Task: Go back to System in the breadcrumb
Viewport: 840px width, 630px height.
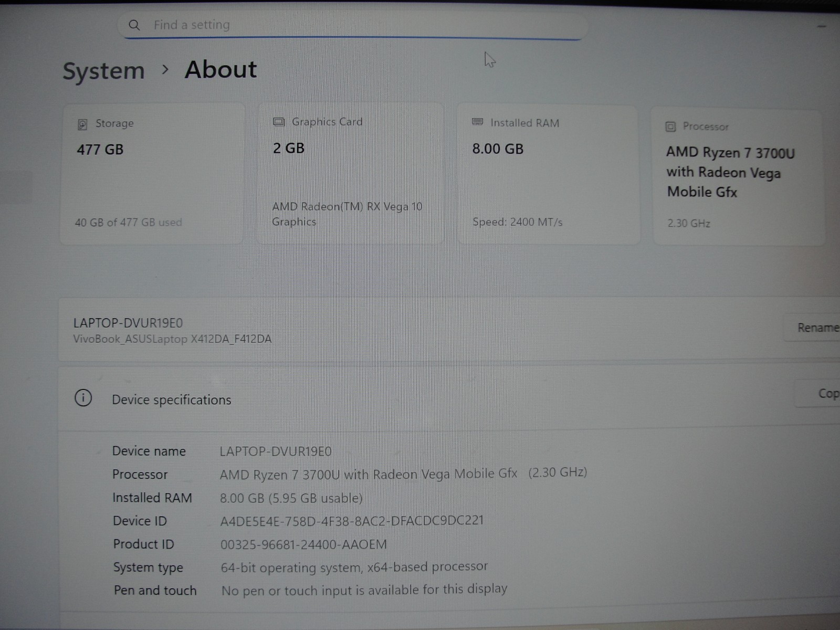Action: (103, 71)
